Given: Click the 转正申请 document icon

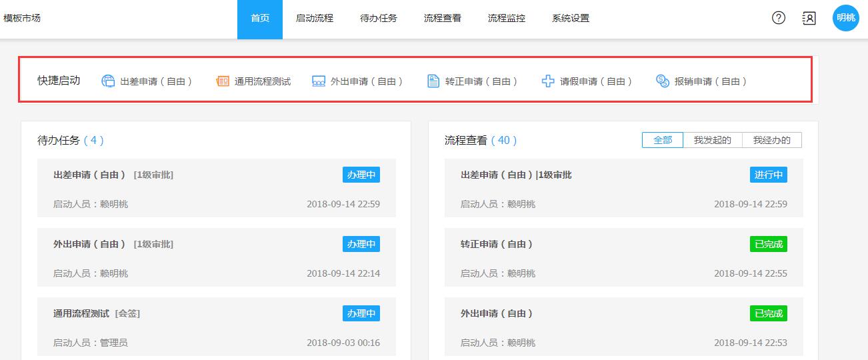Looking at the screenshot, I should coord(433,81).
